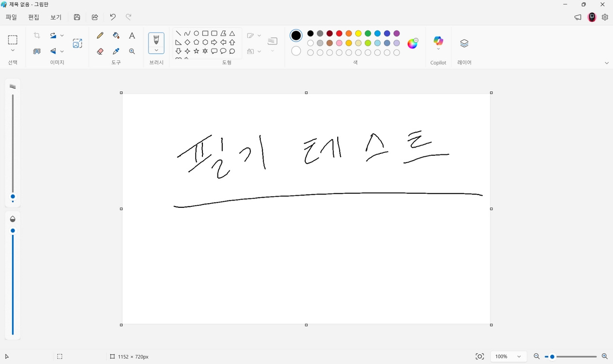Select the Pencil tool
Viewport: 613px width, 364px height.
pyautogui.click(x=100, y=35)
